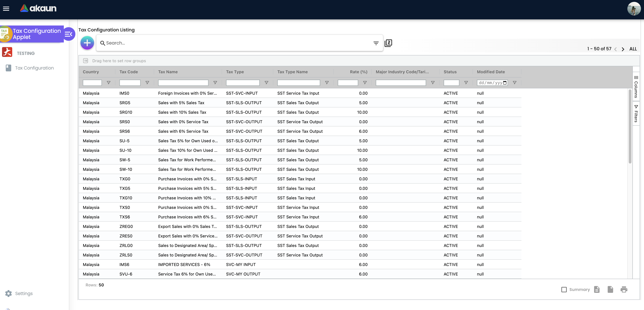Export using the blank document icon
Viewport: 644px width, 310px height.
[610, 289]
